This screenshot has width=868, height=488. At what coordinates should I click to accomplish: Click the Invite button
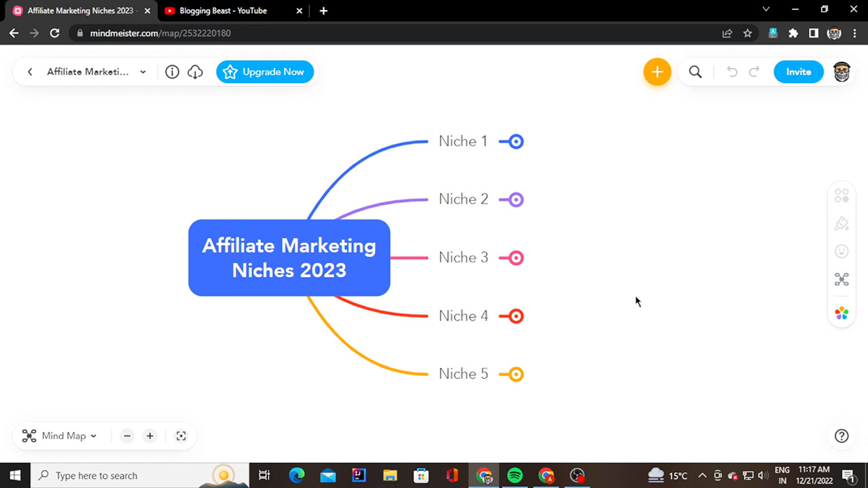pos(798,72)
